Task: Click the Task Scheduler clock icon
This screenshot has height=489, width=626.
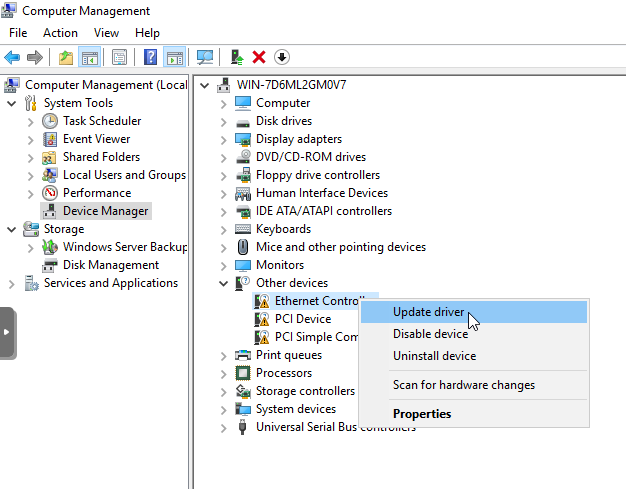Action: pos(50,121)
